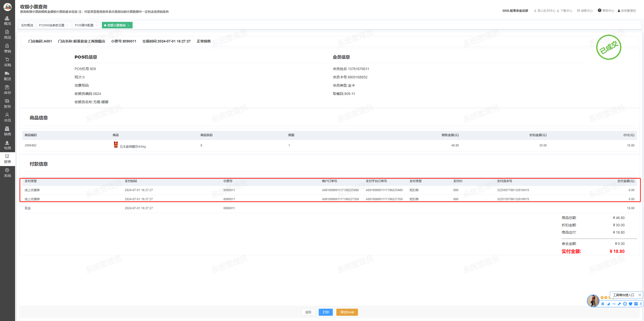The height and width of the screenshot is (321, 644).
Task: Open 系统管理员 user menu
Action: pos(627,11)
